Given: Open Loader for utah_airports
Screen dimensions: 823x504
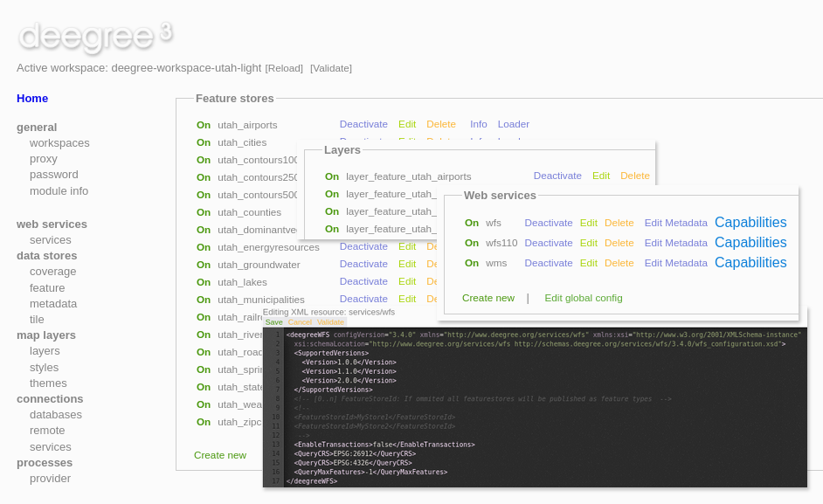Looking at the screenshot, I should point(514,124).
